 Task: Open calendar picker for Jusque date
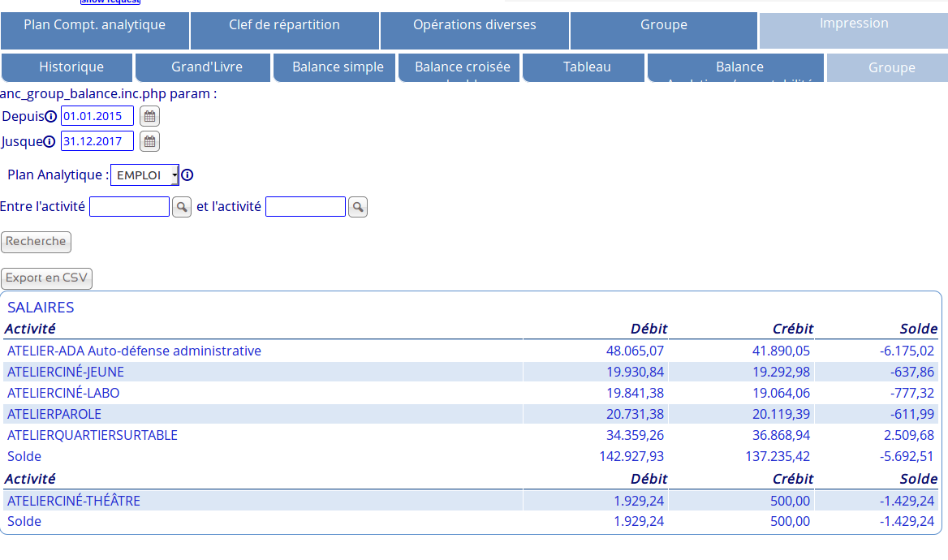(149, 141)
